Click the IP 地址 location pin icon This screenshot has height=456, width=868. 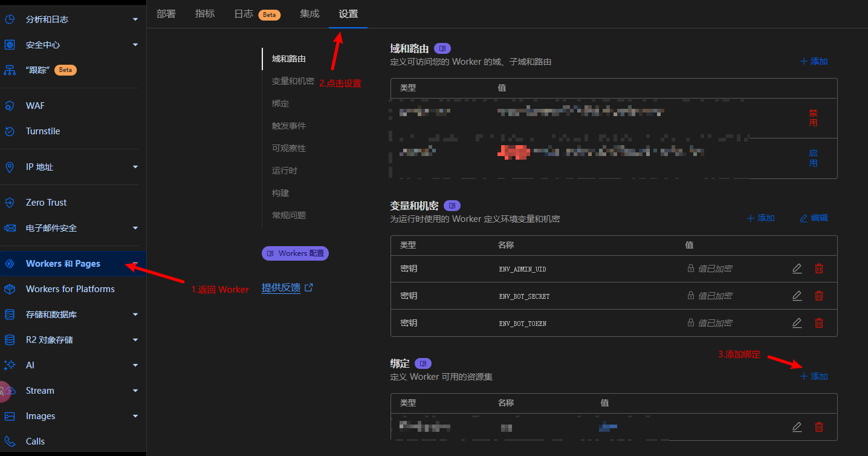click(10, 167)
